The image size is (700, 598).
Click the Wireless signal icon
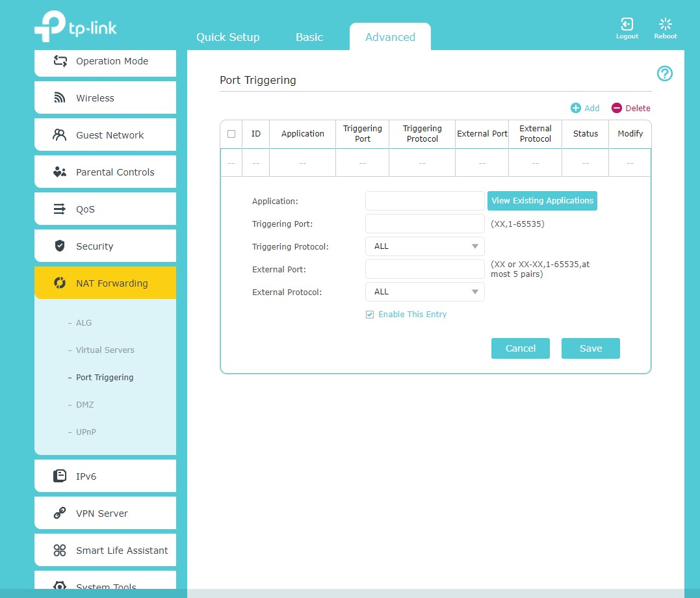[59, 97]
